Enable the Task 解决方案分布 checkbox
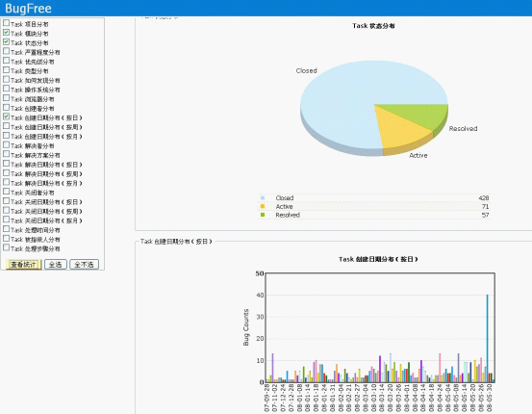The width and height of the screenshot is (532, 414). 6,154
